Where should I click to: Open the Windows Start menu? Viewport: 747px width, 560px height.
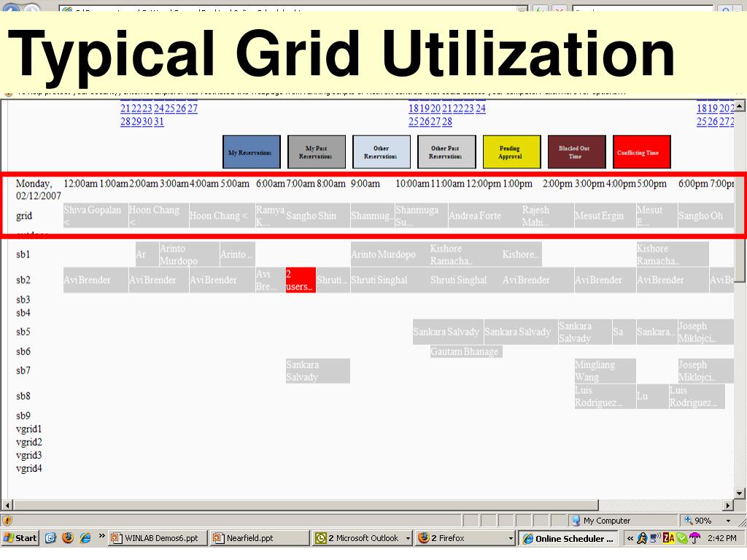click(20, 538)
